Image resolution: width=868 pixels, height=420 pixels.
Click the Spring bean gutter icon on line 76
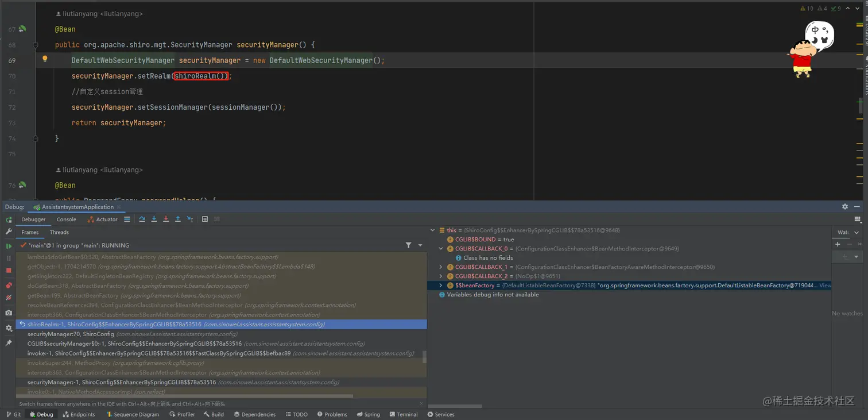coord(22,185)
